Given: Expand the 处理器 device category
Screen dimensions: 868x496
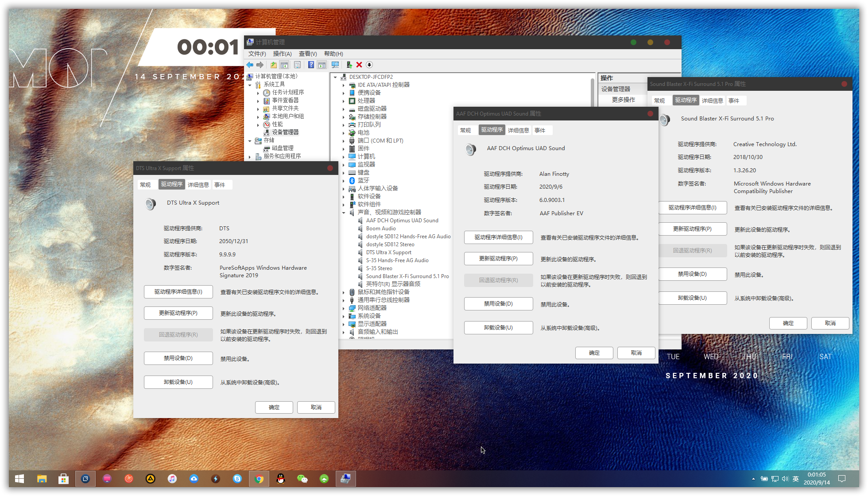Looking at the screenshot, I should [344, 101].
